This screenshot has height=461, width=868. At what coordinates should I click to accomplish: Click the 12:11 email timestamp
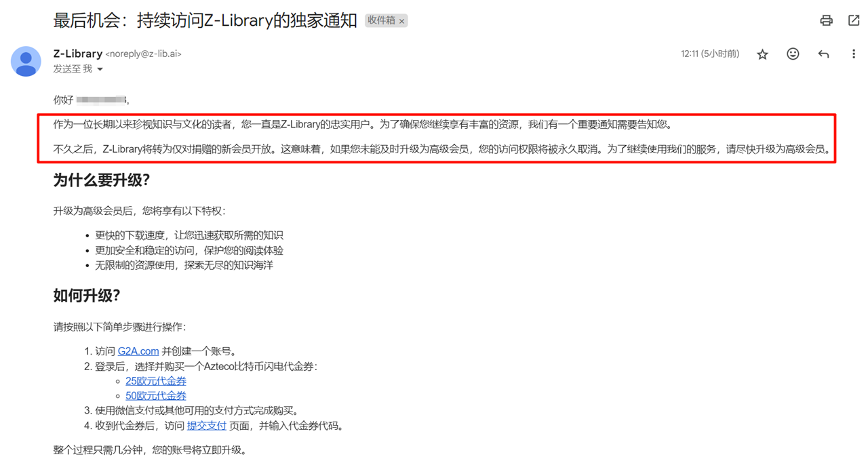pyautogui.click(x=709, y=54)
